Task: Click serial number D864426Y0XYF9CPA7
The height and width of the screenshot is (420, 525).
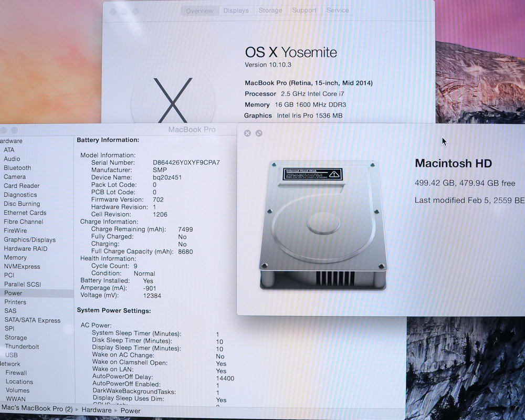Action: [x=186, y=163]
